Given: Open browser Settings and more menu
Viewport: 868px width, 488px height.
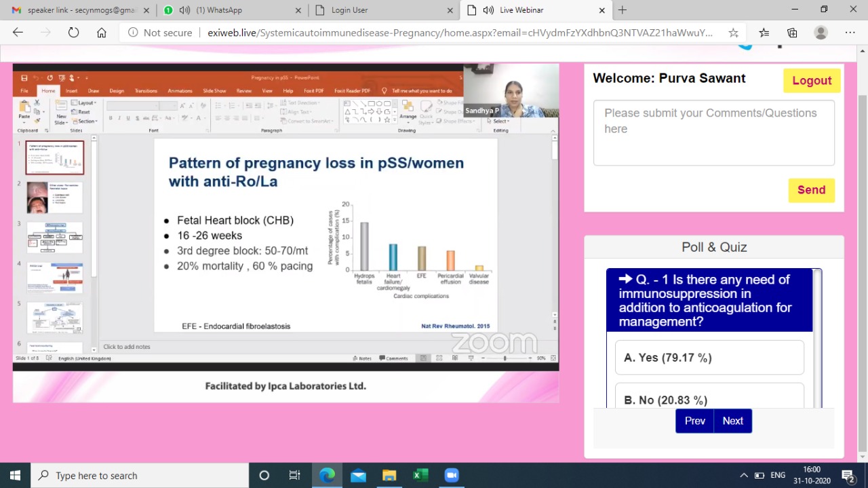Looking at the screenshot, I should [850, 33].
